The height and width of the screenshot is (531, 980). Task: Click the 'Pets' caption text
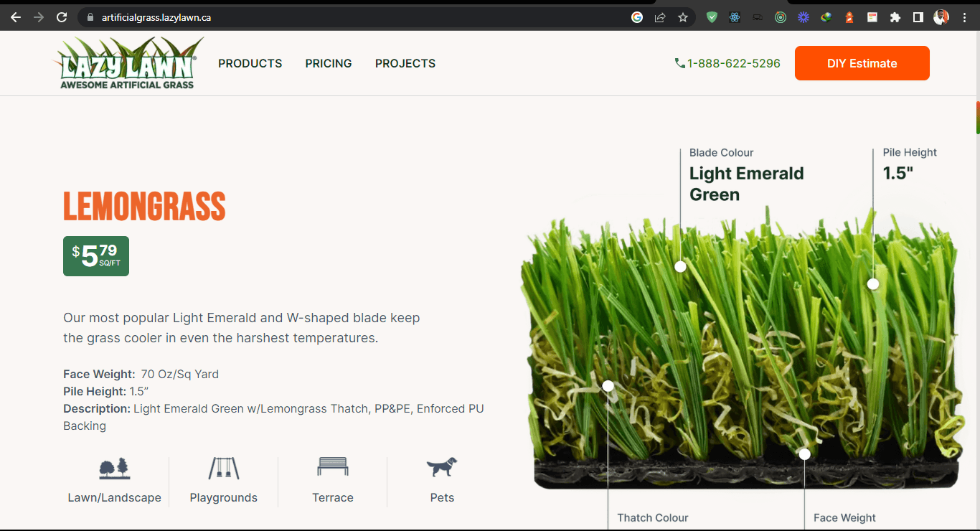click(x=442, y=497)
